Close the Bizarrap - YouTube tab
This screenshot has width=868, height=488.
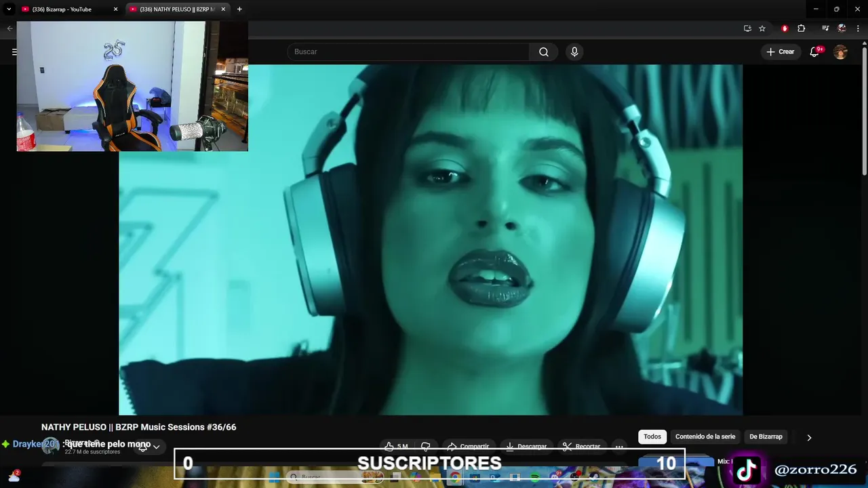tap(115, 9)
